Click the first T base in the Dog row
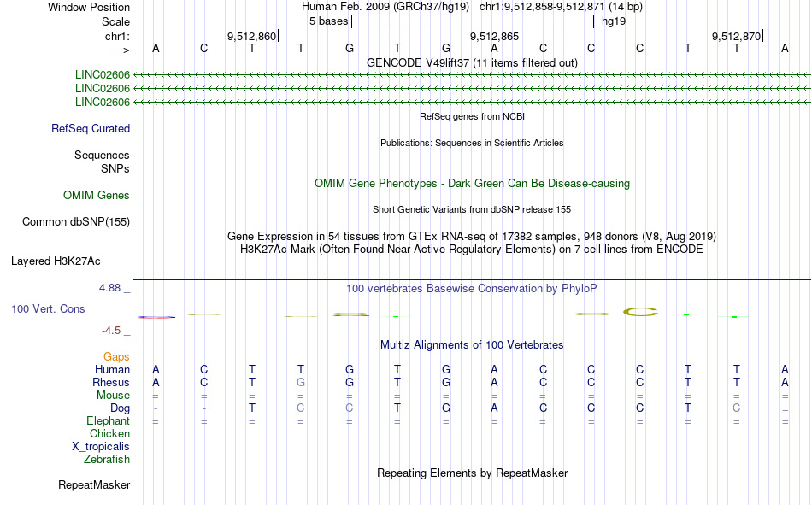 coord(251,408)
